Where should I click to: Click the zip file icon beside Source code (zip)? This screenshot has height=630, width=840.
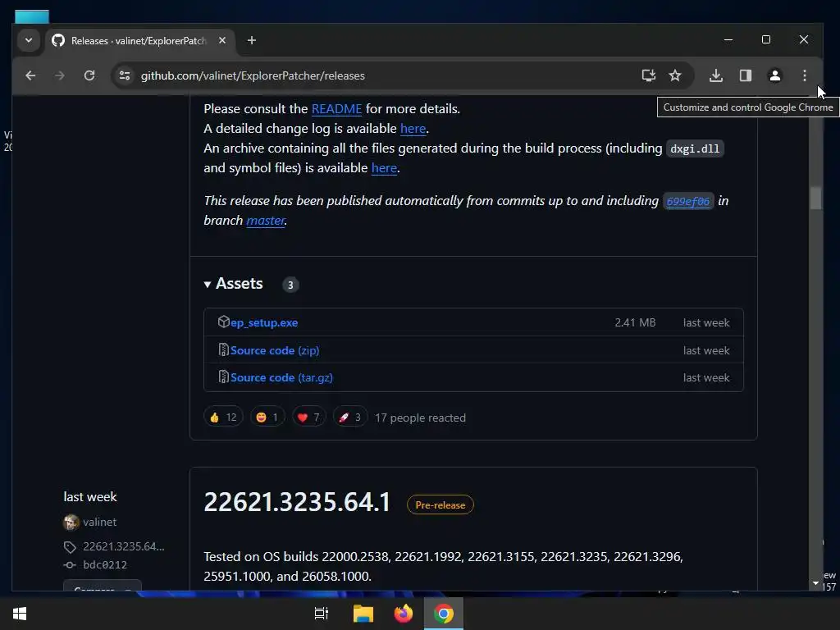point(223,349)
